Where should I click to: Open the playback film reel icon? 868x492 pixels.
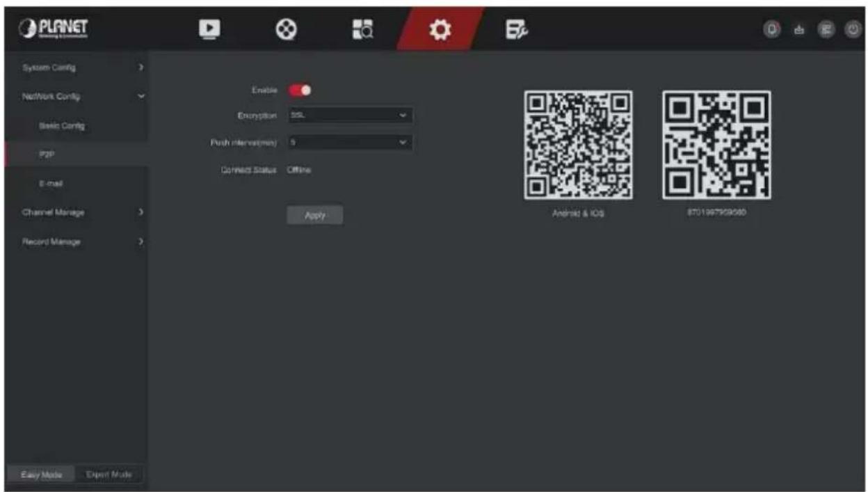(x=285, y=29)
